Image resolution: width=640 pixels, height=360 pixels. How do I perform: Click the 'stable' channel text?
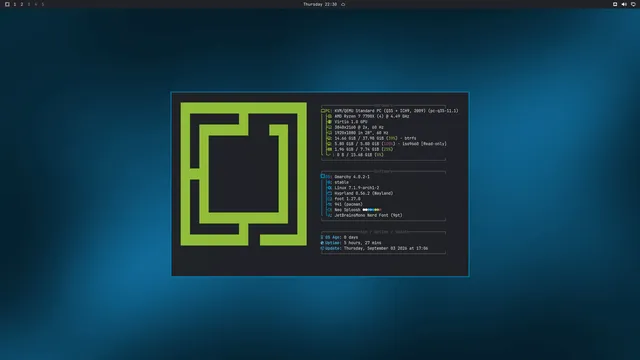[342, 182]
